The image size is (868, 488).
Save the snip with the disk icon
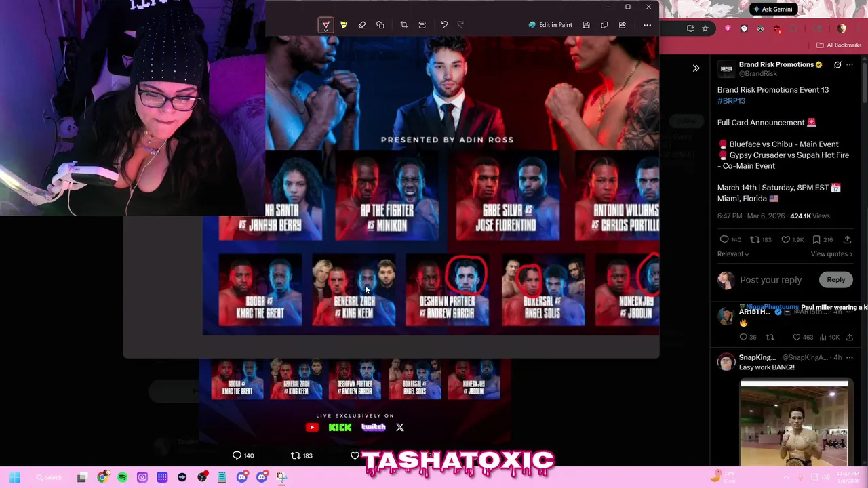tap(586, 25)
